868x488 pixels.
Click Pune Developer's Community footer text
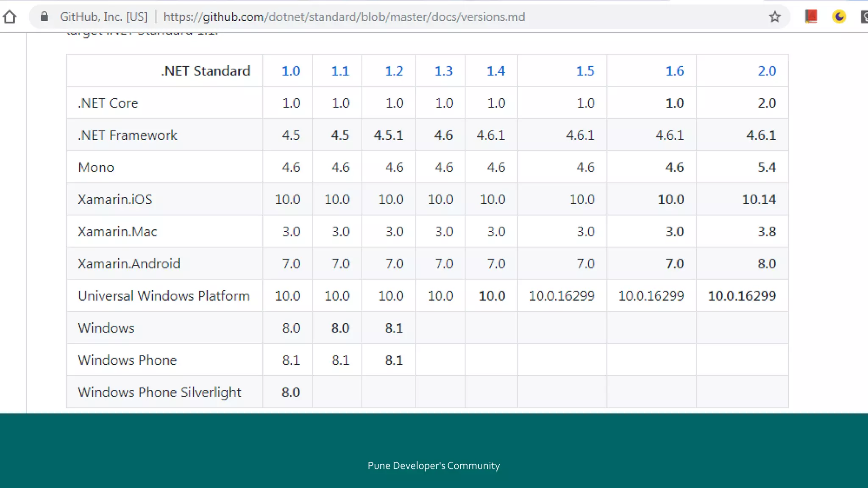(434, 466)
